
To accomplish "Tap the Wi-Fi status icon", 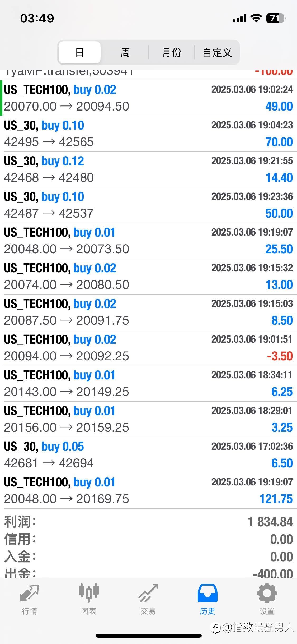I will [256, 18].
